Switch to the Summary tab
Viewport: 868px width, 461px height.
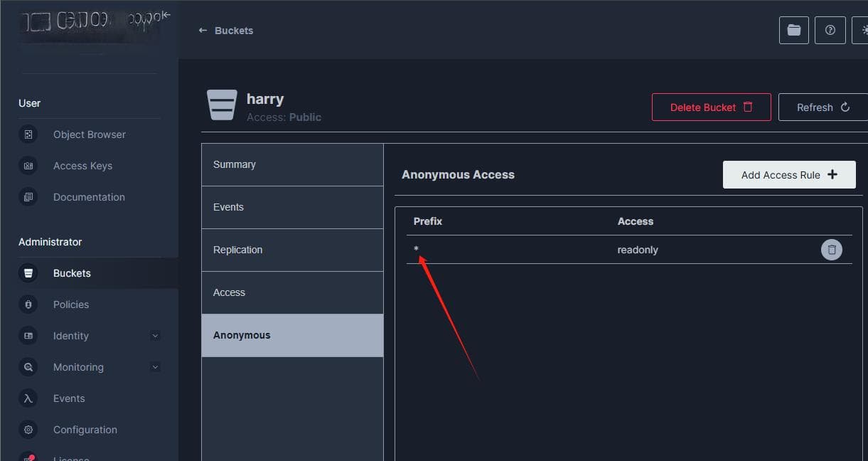(292, 164)
